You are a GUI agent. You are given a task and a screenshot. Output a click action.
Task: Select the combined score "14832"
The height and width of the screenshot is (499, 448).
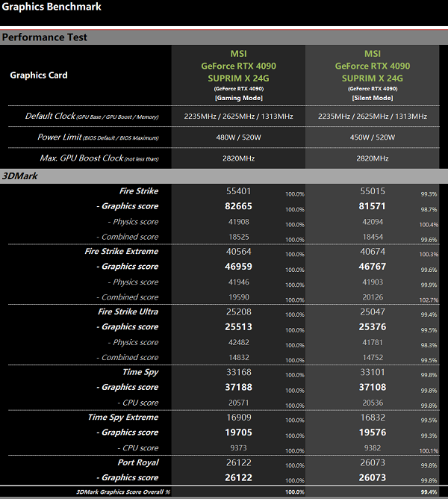tap(239, 357)
